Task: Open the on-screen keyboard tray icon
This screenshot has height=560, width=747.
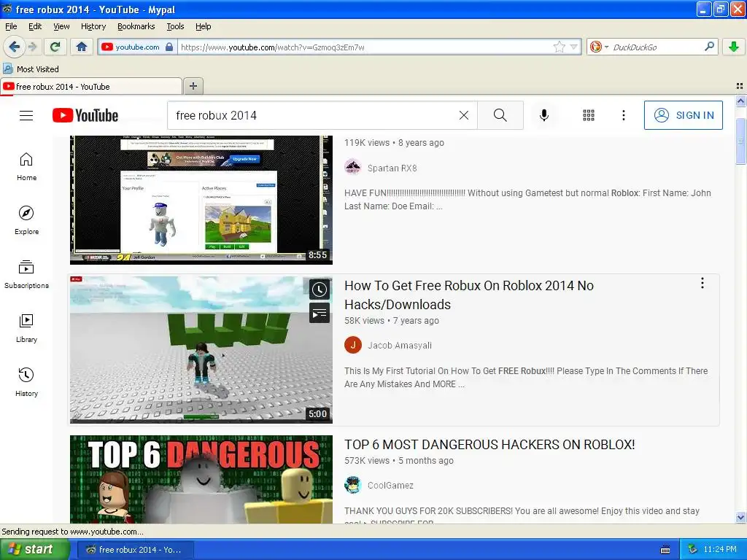Action: tap(665, 550)
